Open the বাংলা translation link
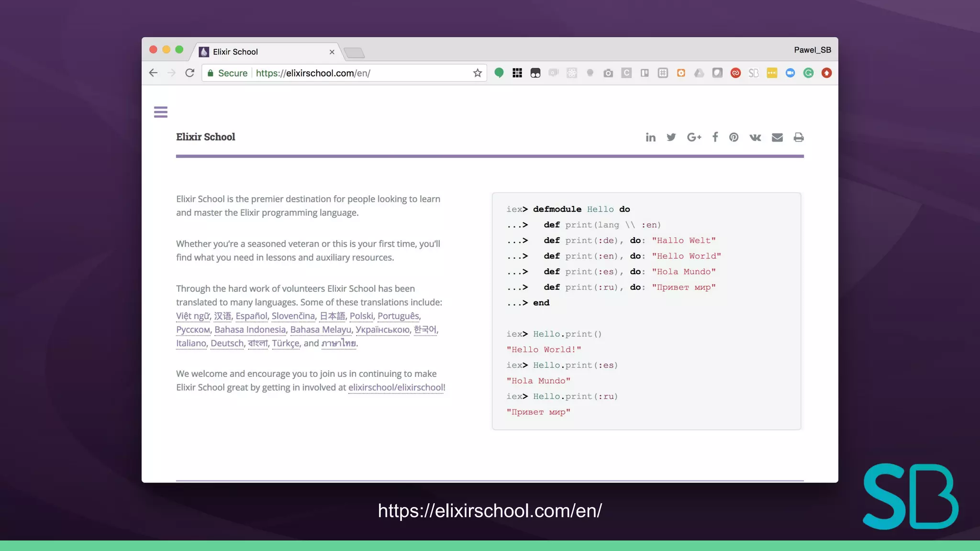This screenshot has height=551, width=980. coord(258,343)
